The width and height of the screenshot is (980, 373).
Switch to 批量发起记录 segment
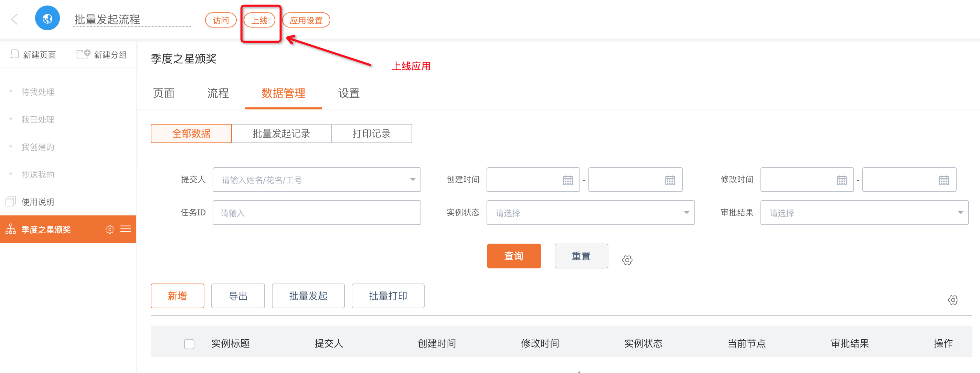[x=281, y=134]
